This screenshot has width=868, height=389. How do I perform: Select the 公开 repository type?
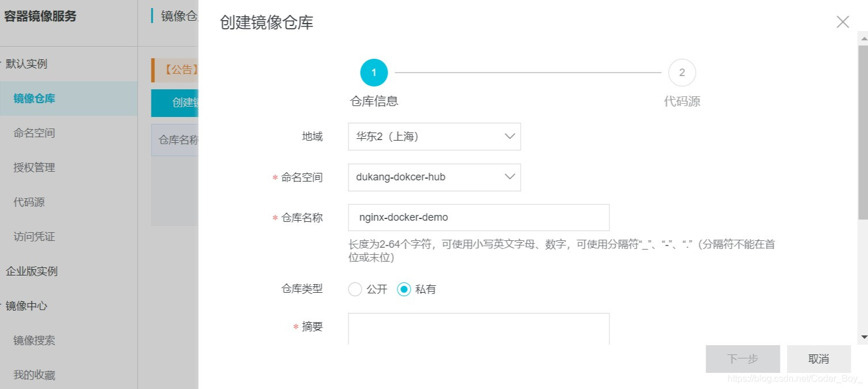(x=355, y=289)
